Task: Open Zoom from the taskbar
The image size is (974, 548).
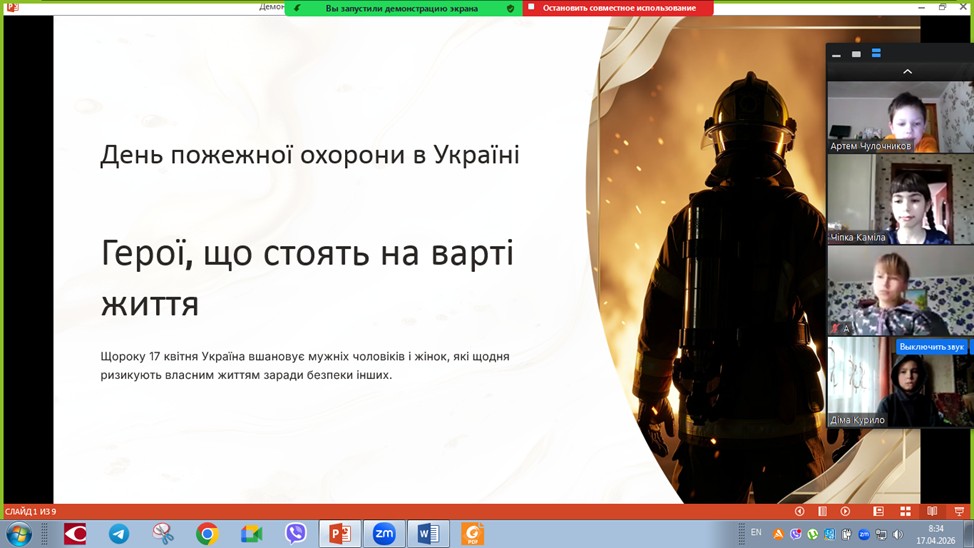Action: point(384,534)
